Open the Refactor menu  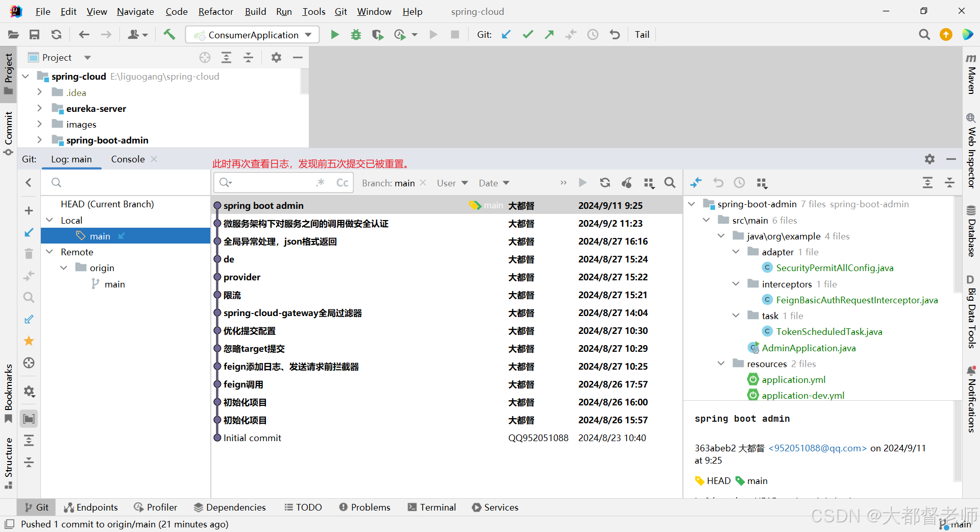215,11
